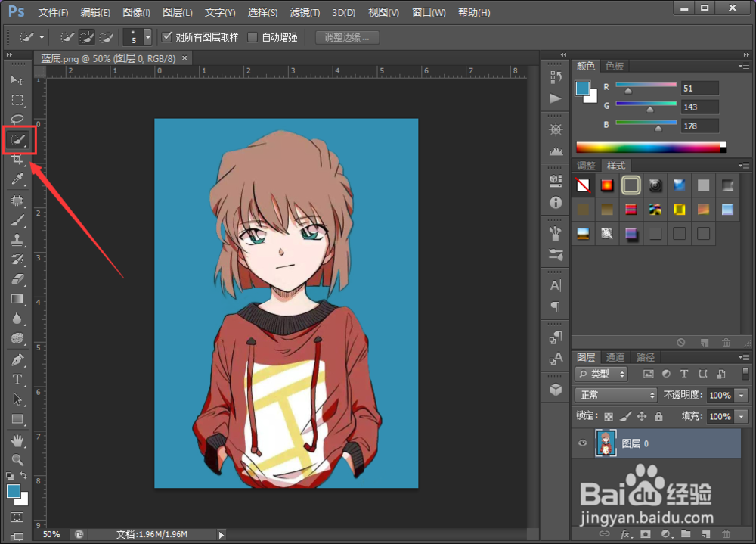Toggle lock image pixels brush icon
Viewport: 756px width, 544px height.
(625, 416)
